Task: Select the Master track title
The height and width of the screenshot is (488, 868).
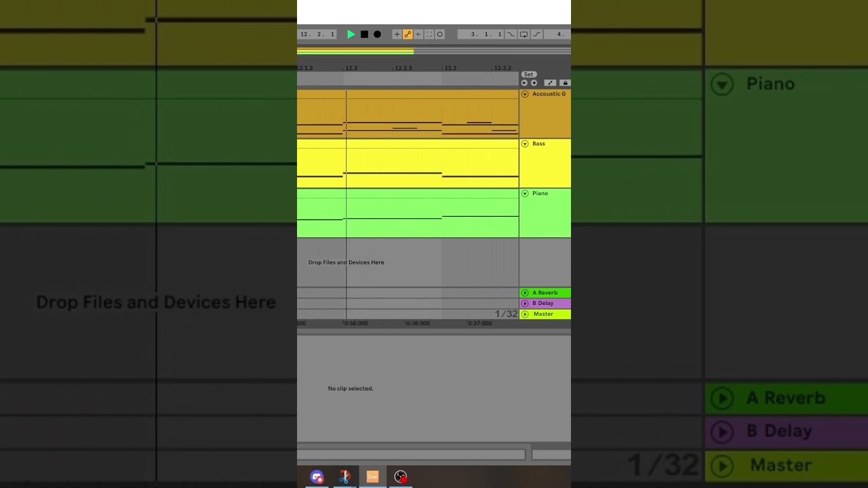Action: tap(543, 314)
